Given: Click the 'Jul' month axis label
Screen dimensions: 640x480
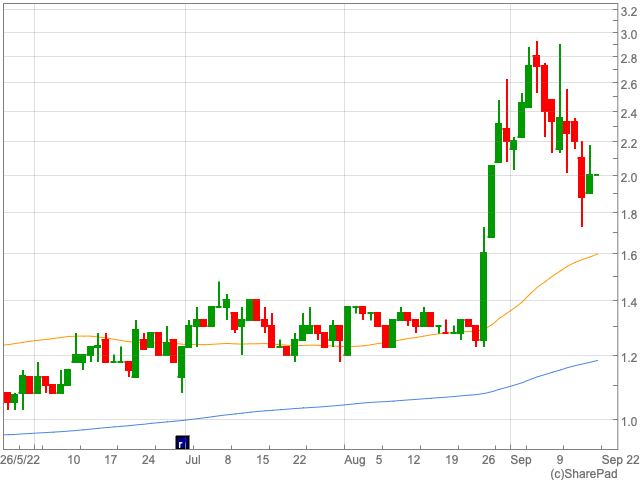Looking at the screenshot, I should (193, 460).
